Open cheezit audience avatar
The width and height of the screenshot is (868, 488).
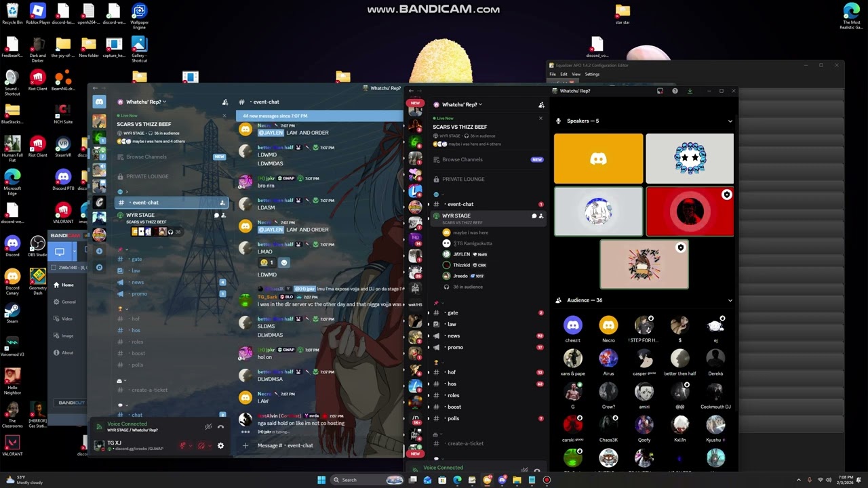click(573, 325)
